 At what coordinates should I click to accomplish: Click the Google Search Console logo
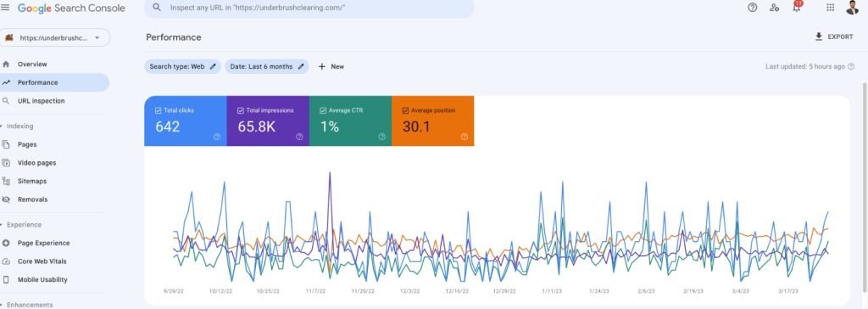(x=71, y=8)
